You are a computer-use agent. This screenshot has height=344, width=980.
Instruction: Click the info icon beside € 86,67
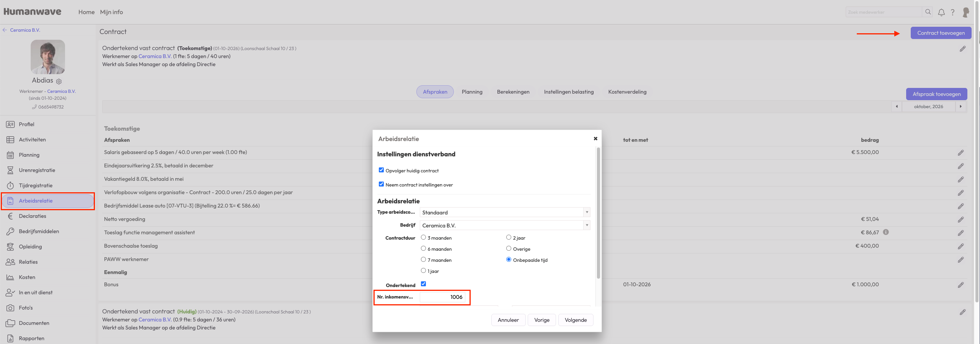point(886,232)
